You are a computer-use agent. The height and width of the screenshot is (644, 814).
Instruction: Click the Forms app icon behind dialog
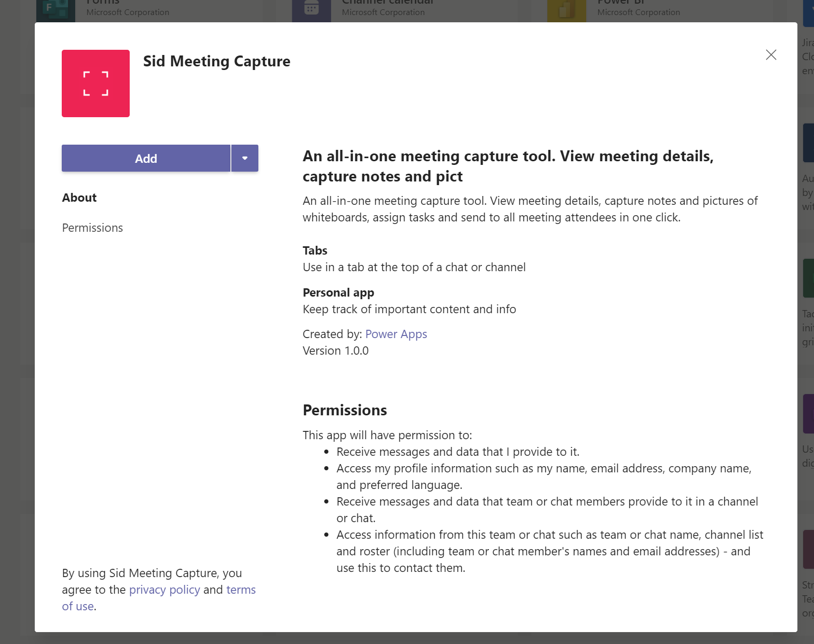pos(56,10)
